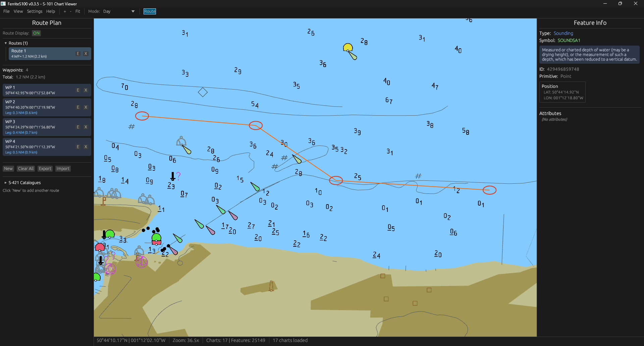Click the Export button
Image resolution: width=644 pixels, height=346 pixels.
pos(45,169)
